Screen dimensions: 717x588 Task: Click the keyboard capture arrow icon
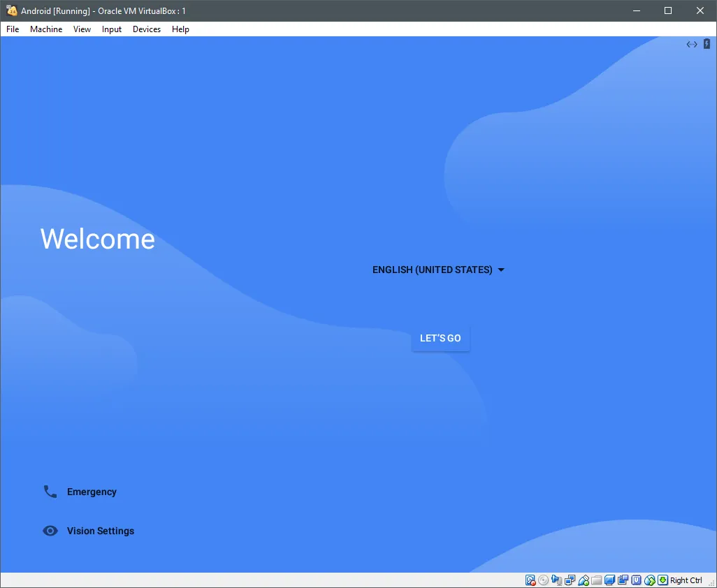(662, 580)
